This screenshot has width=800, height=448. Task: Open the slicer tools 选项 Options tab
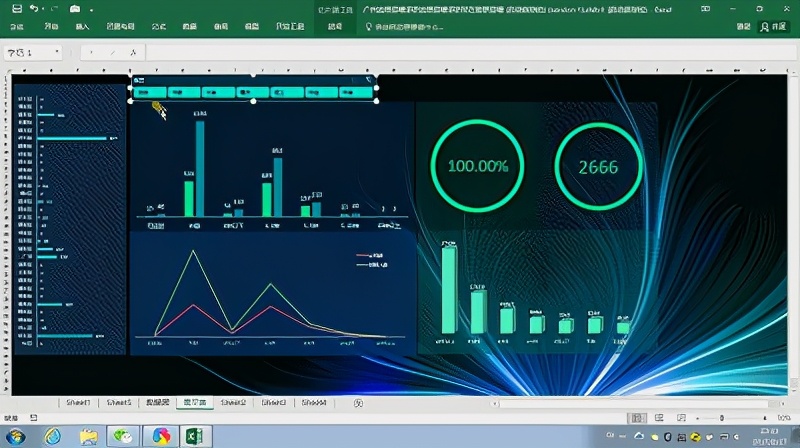point(335,27)
